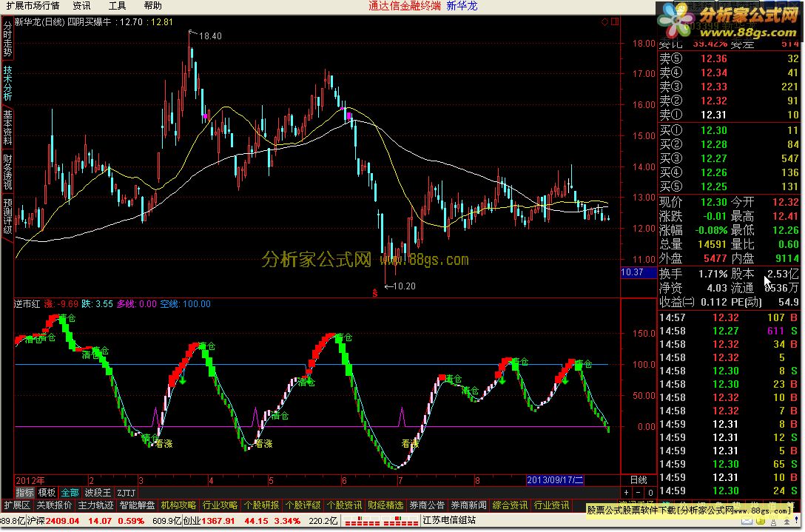805x532 pixels.
Task: Select the ZJTJ indicator tab
Action: point(127,493)
